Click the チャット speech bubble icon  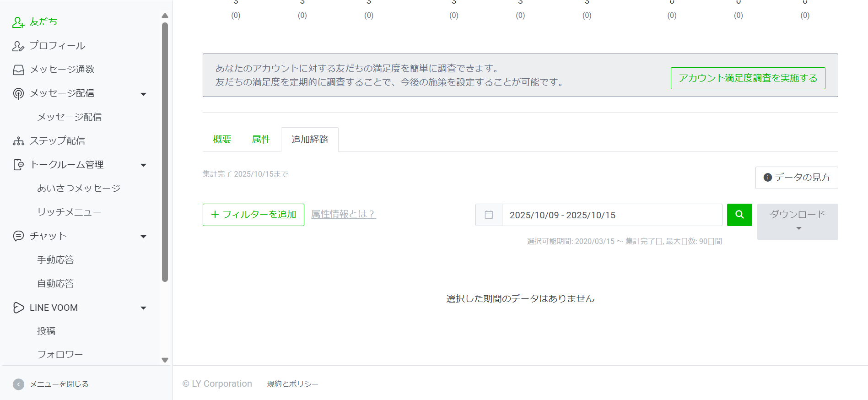pyautogui.click(x=18, y=236)
